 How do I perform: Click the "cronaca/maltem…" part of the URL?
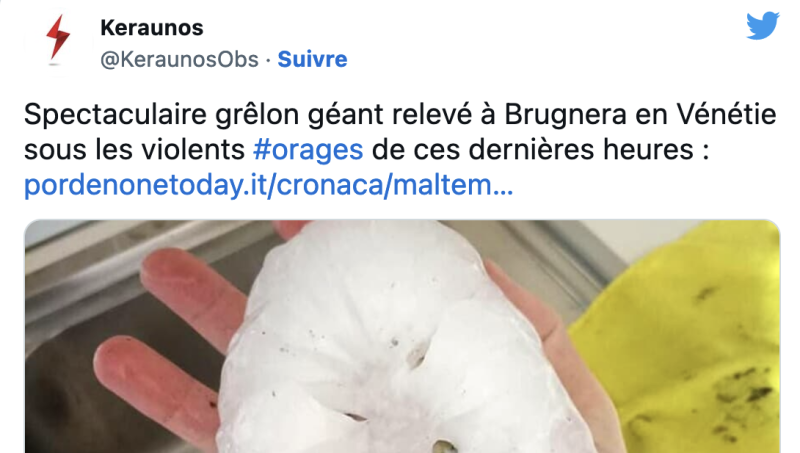(394, 185)
